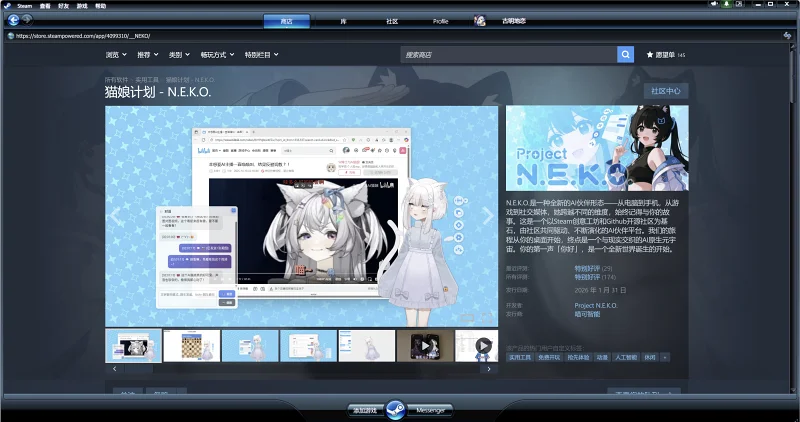Switch to the 社区 tab
This screenshot has width=800, height=422.
pos(392,21)
